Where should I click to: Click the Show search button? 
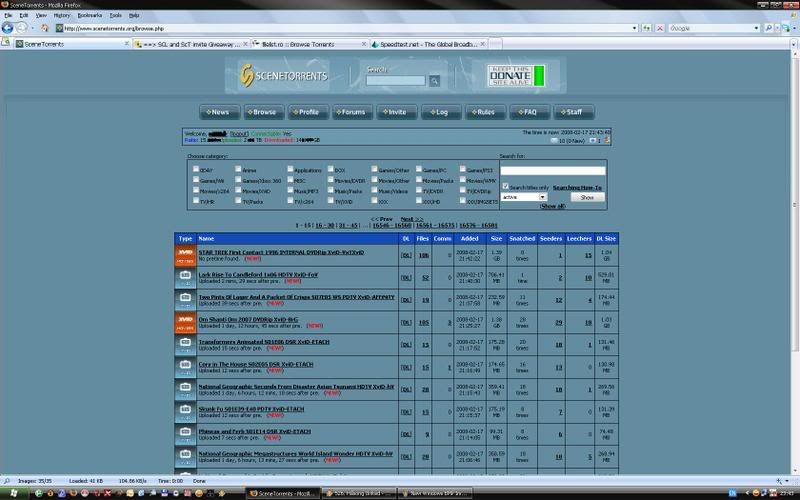click(x=587, y=197)
